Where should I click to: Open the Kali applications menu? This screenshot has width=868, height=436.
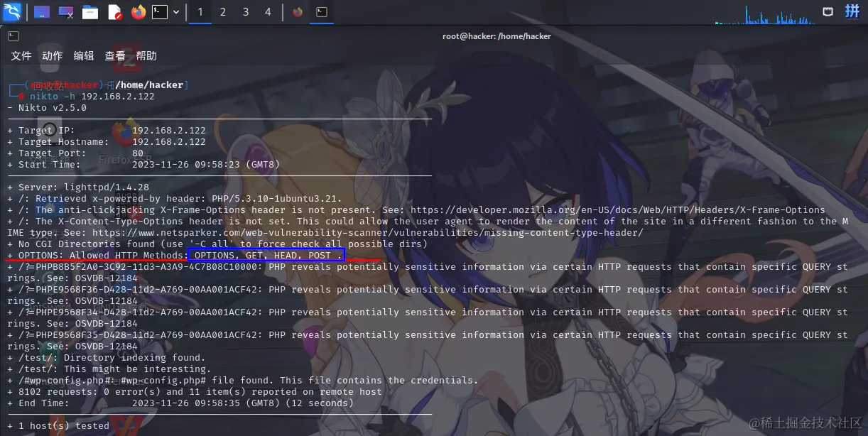(12, 11)
